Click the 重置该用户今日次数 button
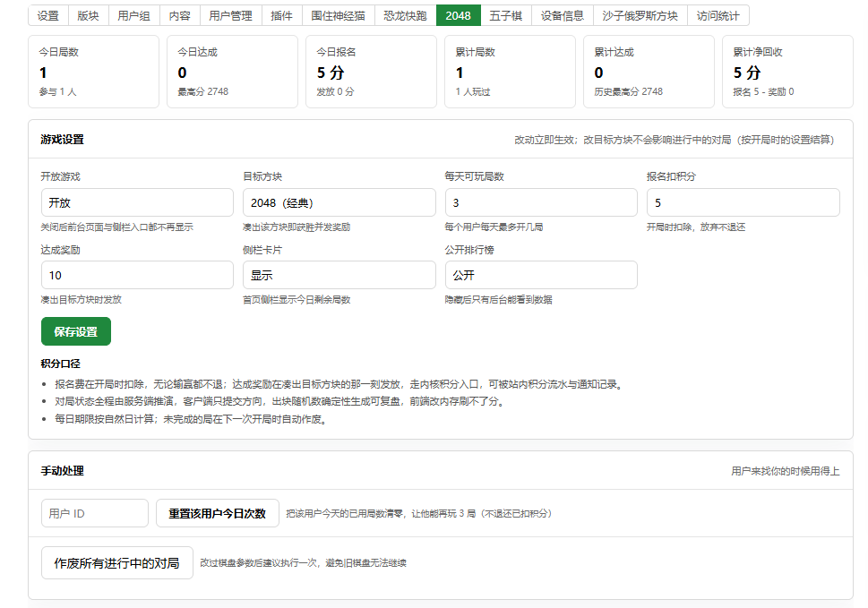The image size is (868, 608). [218, 513]
